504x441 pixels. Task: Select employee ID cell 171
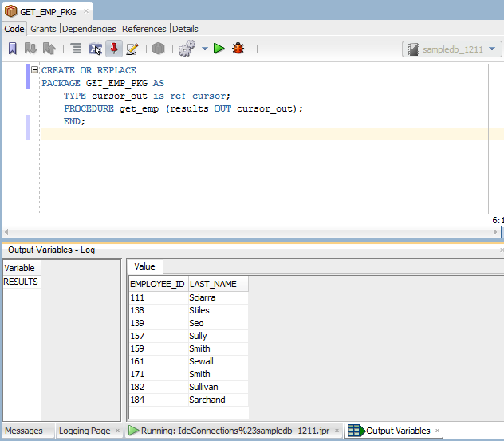(x=159, y=374)
